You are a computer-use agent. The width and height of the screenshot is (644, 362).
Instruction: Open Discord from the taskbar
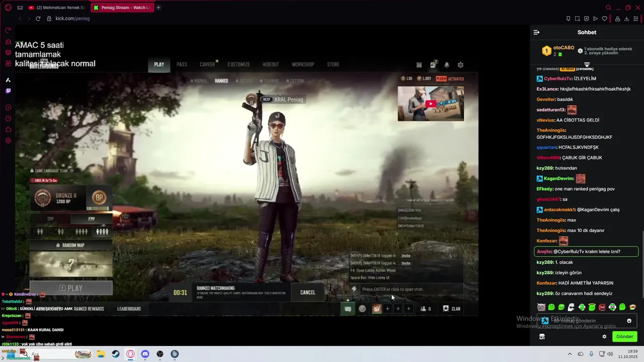[x=145, y=354]
